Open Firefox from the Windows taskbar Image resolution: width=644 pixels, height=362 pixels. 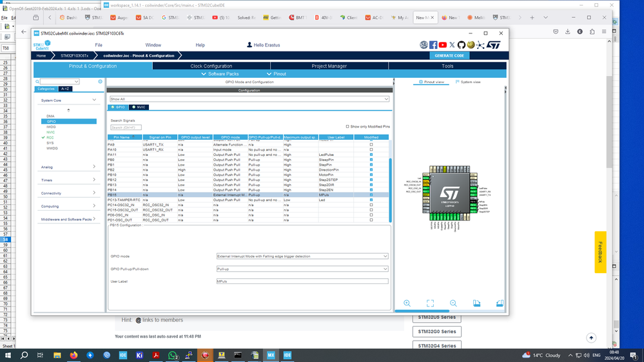click(73, 355)
